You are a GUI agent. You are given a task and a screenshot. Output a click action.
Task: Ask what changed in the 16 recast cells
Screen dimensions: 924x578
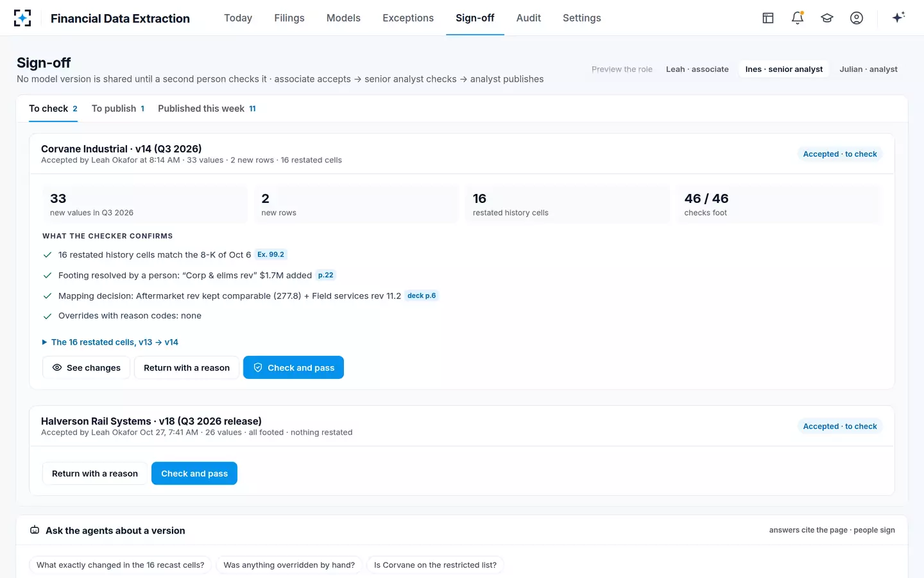pos(120,565)
